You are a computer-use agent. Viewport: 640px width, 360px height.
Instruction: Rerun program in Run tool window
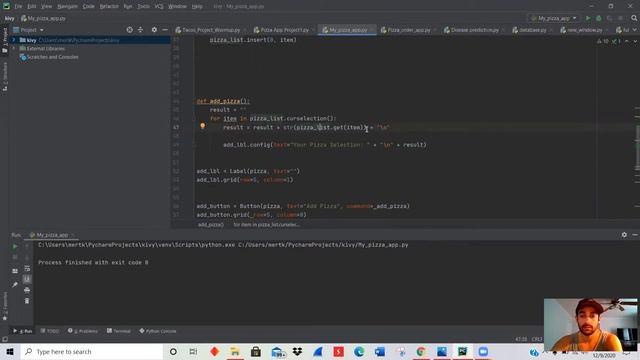click(x=15, y=247)
